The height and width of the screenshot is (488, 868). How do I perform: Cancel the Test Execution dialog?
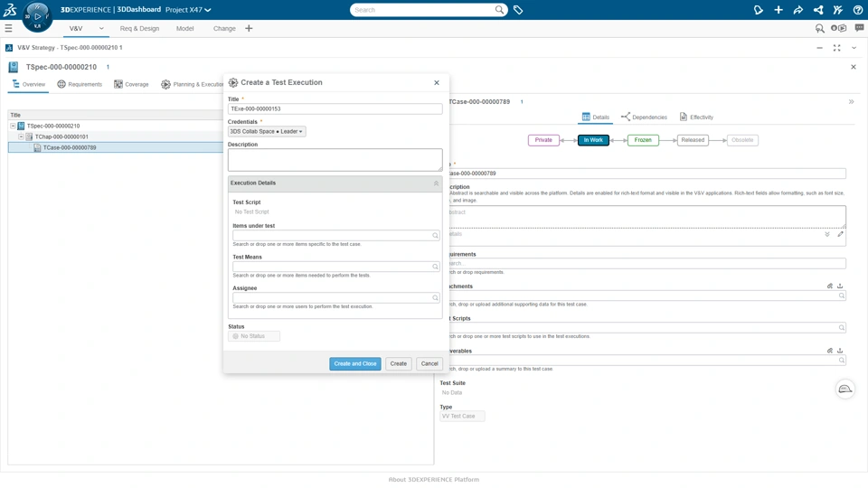point(429,363)
